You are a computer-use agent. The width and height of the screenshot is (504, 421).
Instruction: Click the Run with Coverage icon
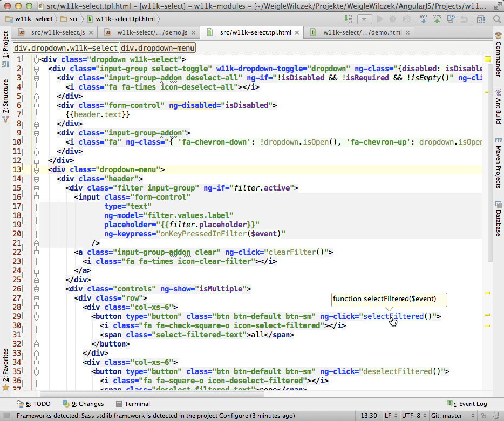407,19
